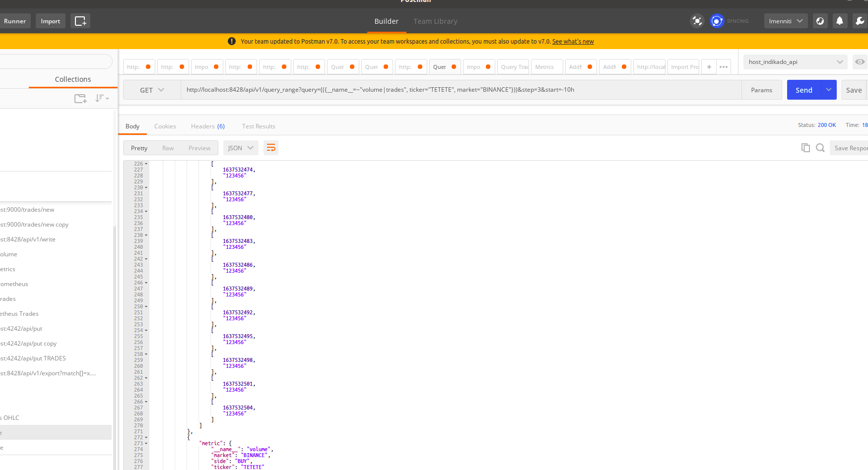Search within response magnifier icon
Screen dimensions: 868x470
[820, 148]
